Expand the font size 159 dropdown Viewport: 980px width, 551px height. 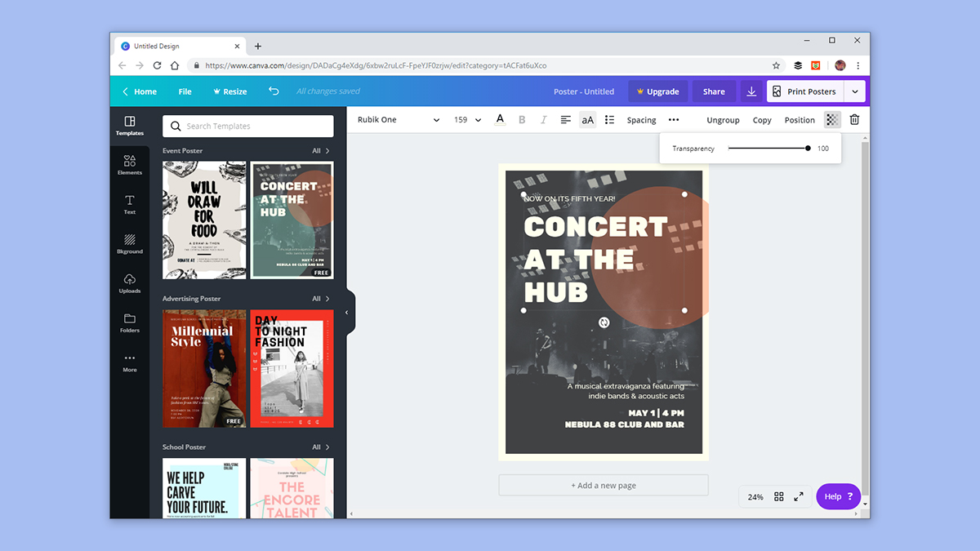point(467,120)
